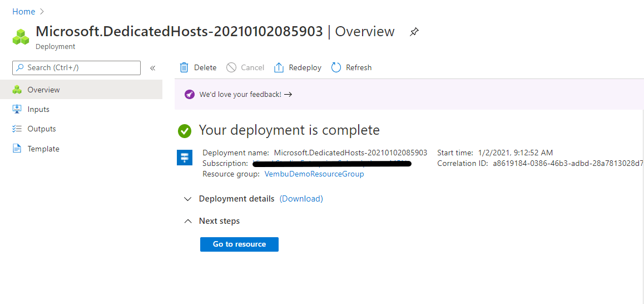Screen dimensions: 644x304
Task: Click the Redeploy toolbar label
Action: click(x=305, y=67)
